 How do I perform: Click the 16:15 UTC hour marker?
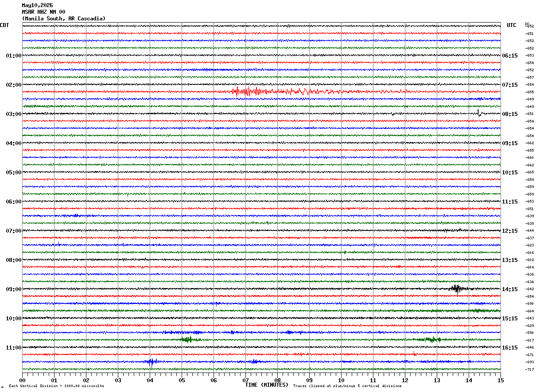pos(510,348)
